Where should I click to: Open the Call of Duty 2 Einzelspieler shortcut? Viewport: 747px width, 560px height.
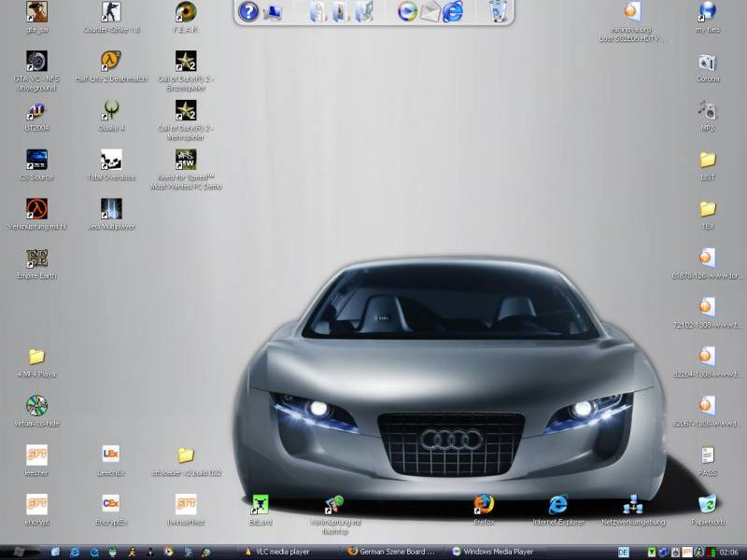click(186, 61)
